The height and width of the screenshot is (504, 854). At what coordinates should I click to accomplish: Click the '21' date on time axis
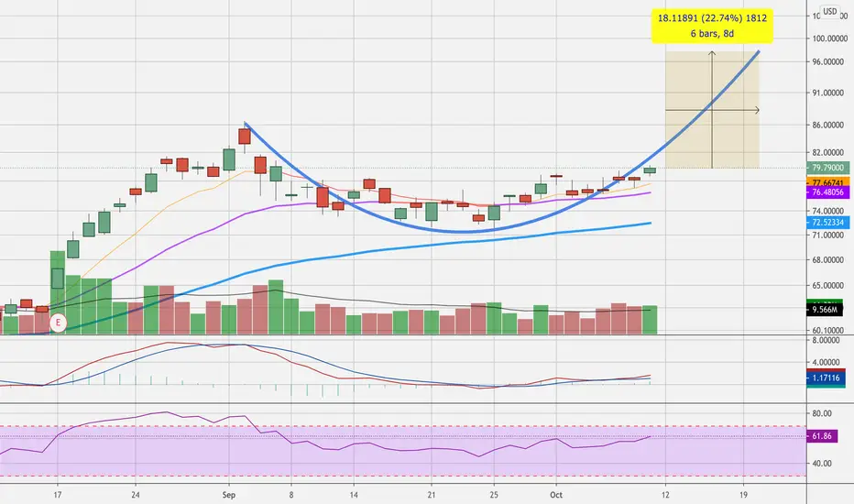432,495
